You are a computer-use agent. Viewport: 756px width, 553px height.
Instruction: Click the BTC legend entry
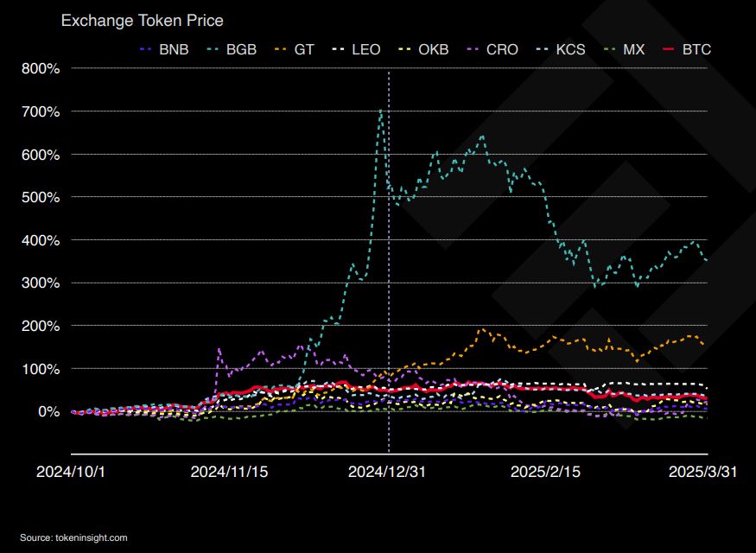click(x=687, y=49)
